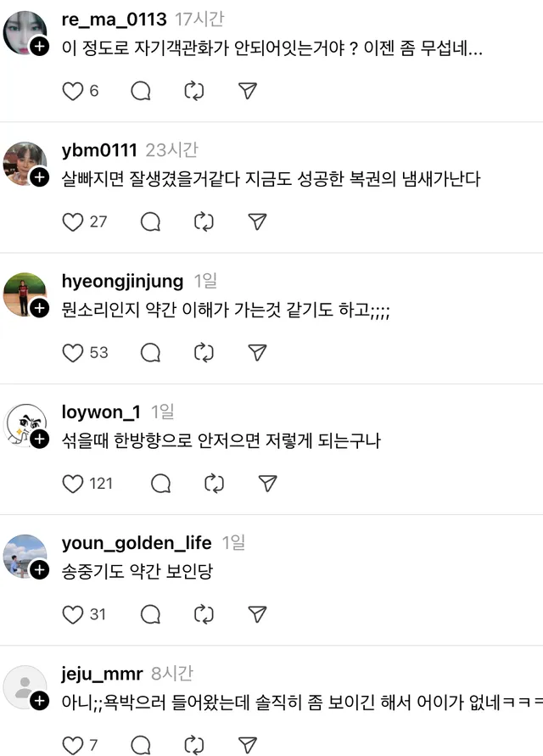Follow loywon_1 using plus badge

pos(40,439)
